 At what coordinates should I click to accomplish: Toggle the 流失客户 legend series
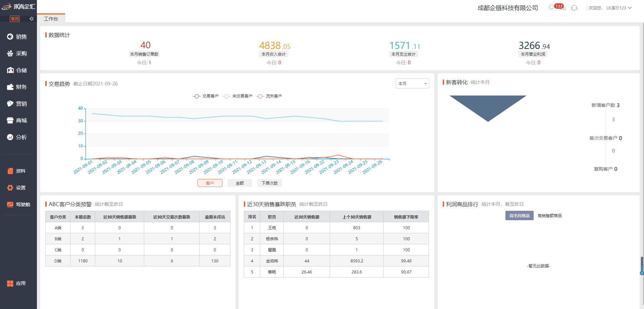coord(269,96)
